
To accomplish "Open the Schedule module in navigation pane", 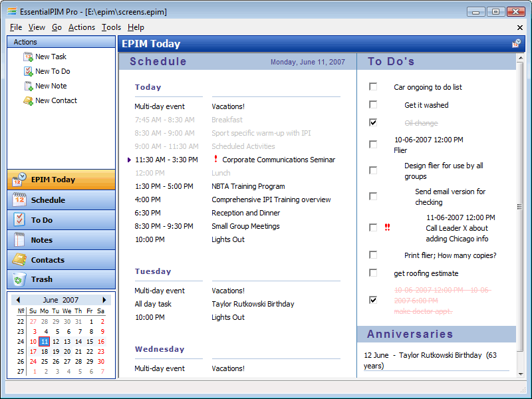I will pos(61,200).
